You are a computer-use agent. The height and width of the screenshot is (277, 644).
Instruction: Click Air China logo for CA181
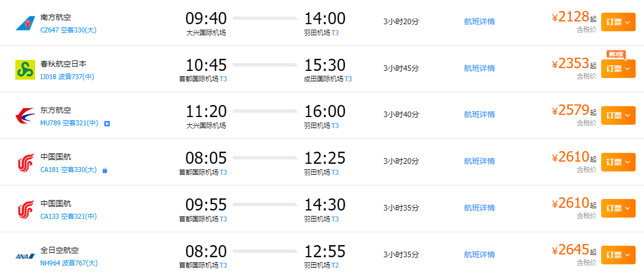point(25,162)
